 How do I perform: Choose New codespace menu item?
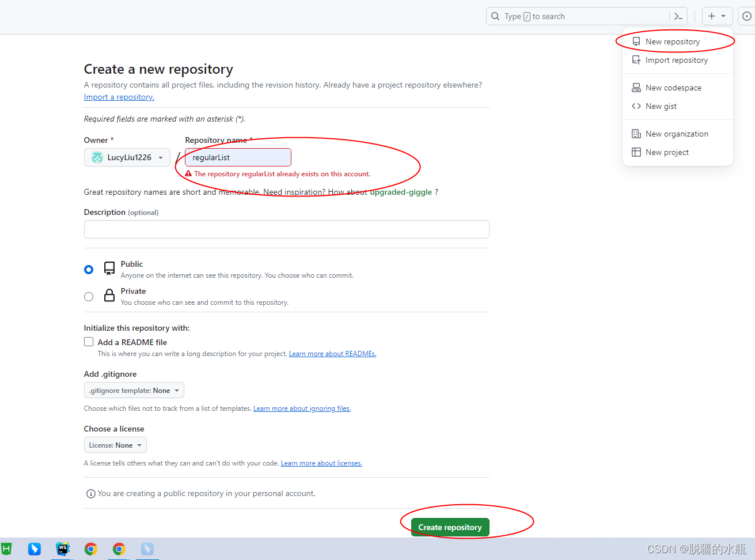click(x=678, y=88)
